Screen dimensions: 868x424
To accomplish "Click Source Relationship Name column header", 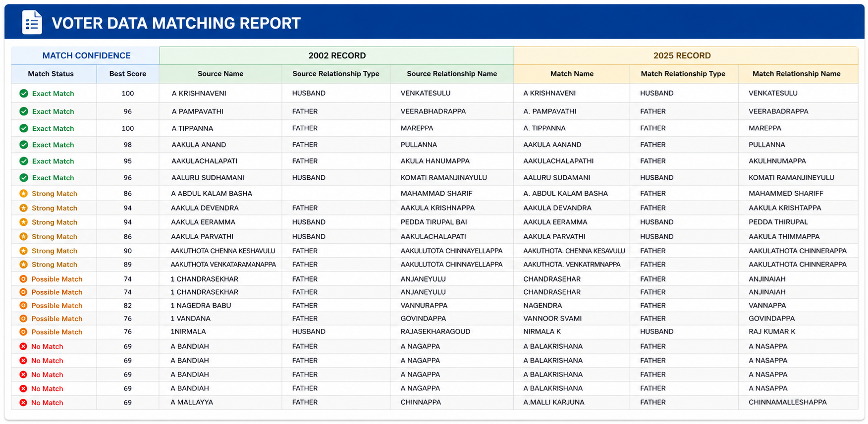I will [x=452, y=74].
